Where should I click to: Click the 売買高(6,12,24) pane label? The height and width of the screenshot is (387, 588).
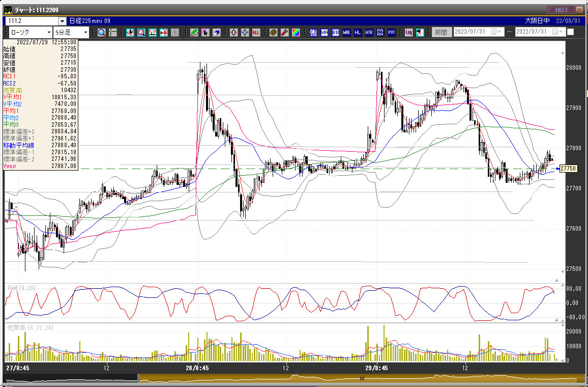(x=31, y=328)
